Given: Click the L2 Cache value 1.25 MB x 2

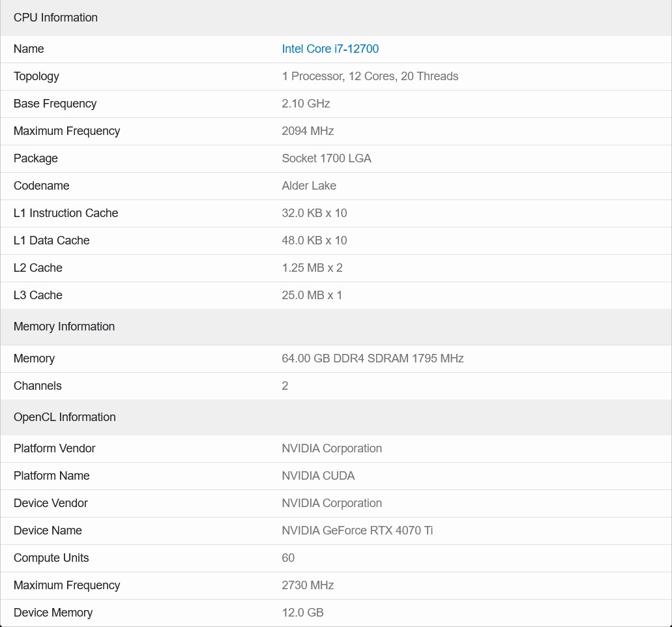Looking at the screenshot, I should 312,268.
